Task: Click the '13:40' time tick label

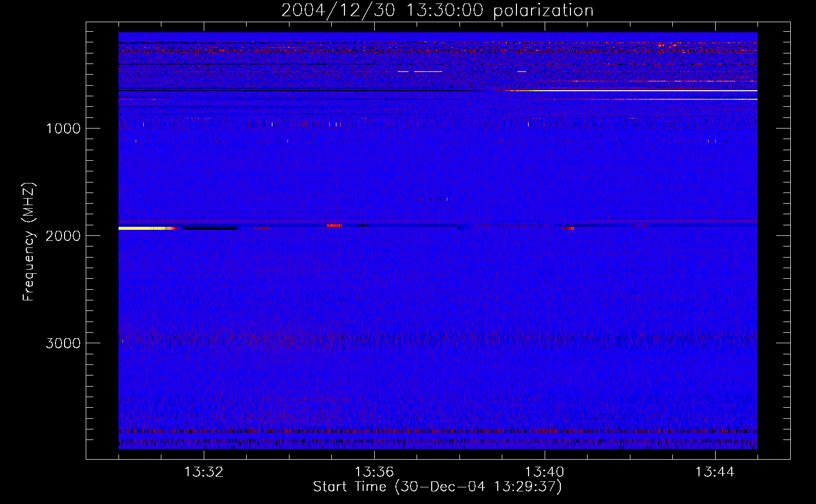Action: pos(545,472)
